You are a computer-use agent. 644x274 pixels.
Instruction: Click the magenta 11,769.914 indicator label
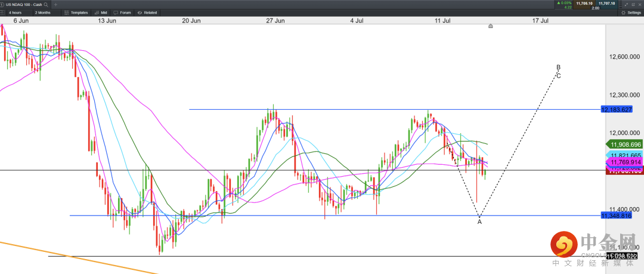pyautogui.click(x=624, y=162)
